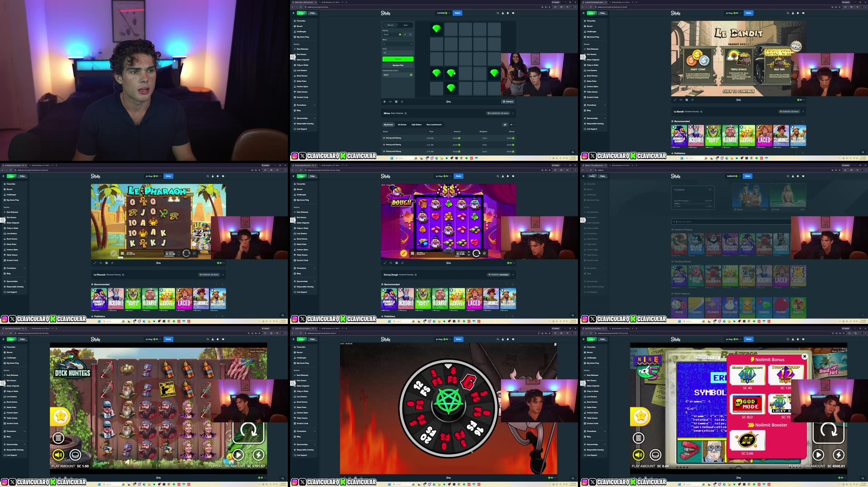Toggle fullscreen on the Donny Dough slot
This screenshot has width=868, height=487.
[x=385, y=262]
